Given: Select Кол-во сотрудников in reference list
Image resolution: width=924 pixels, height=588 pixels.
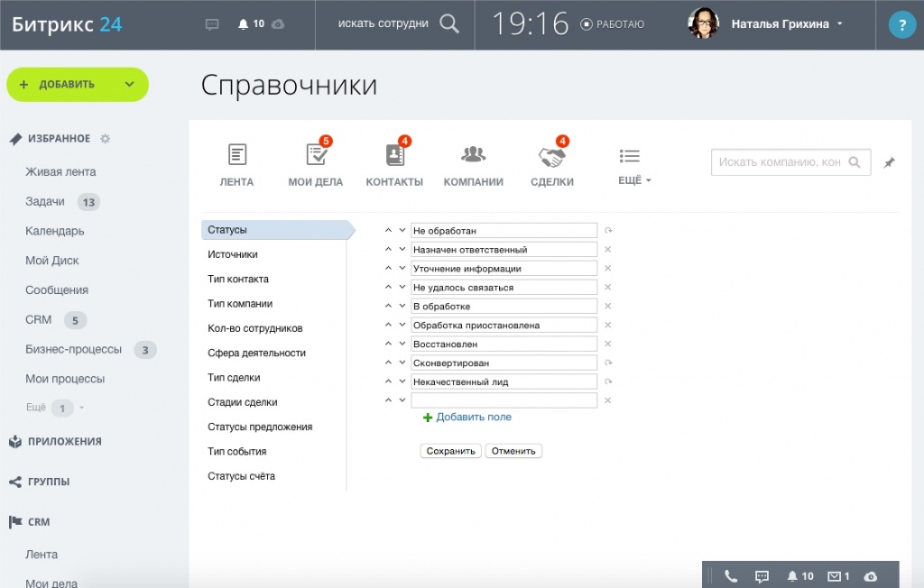Looking at the screenshot, I should tap(254, 329).
